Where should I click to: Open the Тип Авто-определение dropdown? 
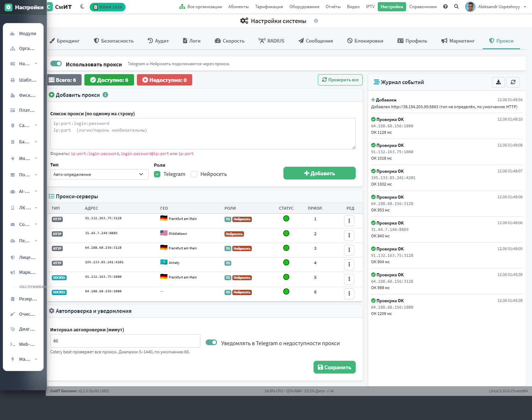(x=99, y=174)
